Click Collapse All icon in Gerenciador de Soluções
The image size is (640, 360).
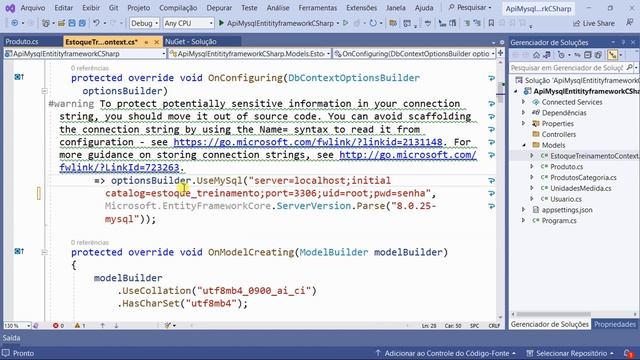pyautogui.click(x=587, y=55)
